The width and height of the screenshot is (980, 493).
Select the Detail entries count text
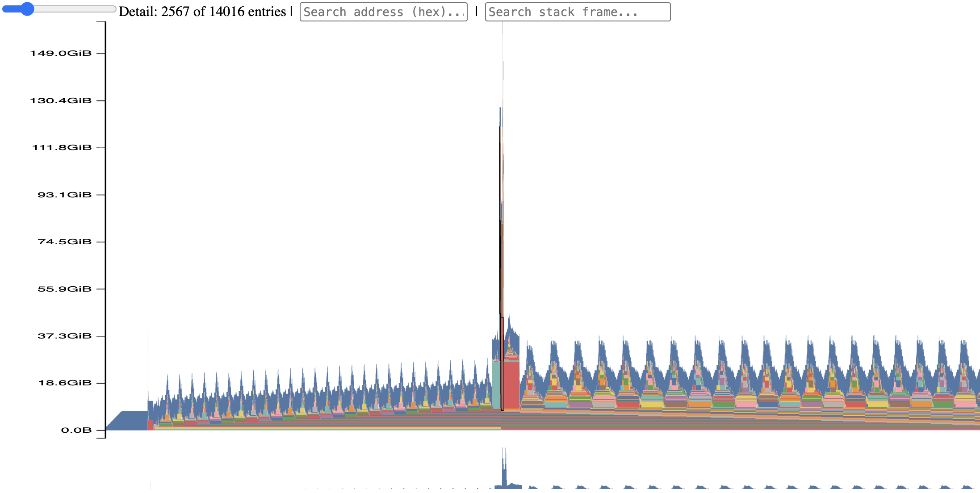[x=202, y=12]
